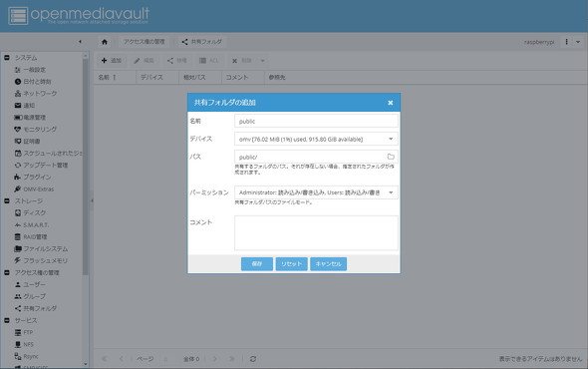
Task: Open the ディスク sidebar item
Action: point(35,212)
